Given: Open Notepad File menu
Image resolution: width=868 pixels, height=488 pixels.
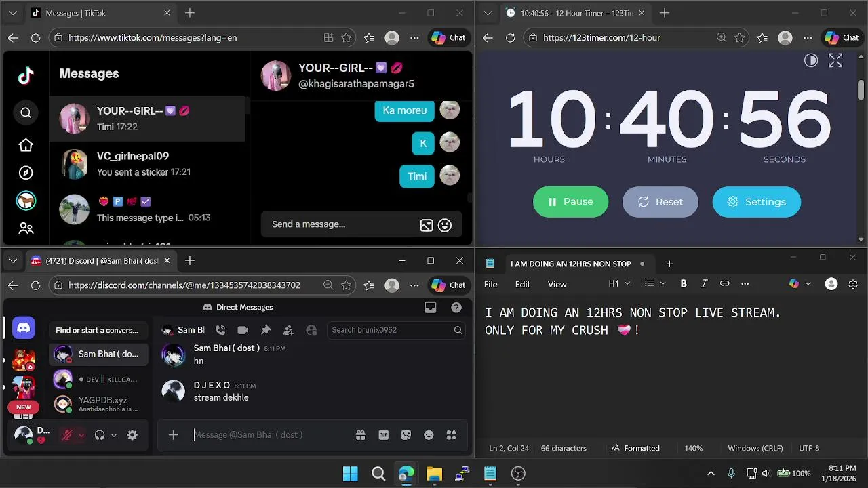Looking at the screenshot, I should pos(491,284).
